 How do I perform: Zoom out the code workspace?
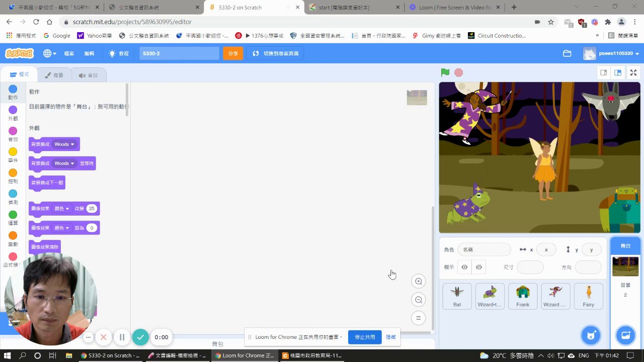tap(418, 300)
